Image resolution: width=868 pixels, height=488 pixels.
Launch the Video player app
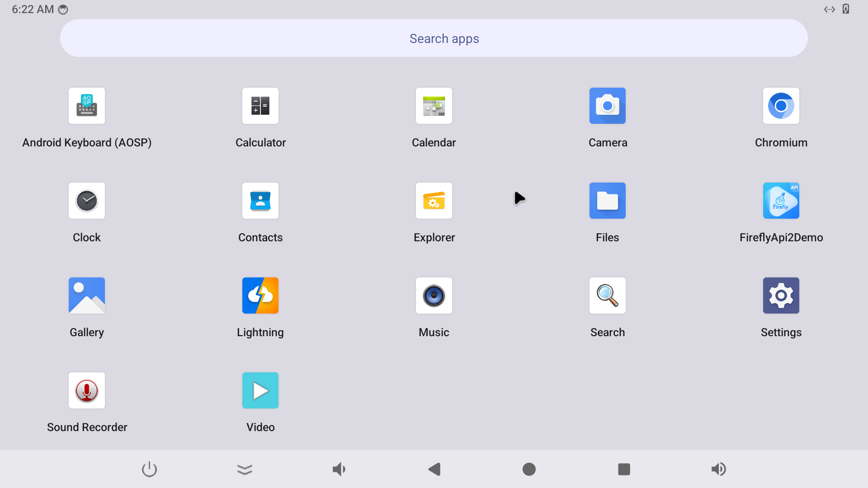pos(260,390)
